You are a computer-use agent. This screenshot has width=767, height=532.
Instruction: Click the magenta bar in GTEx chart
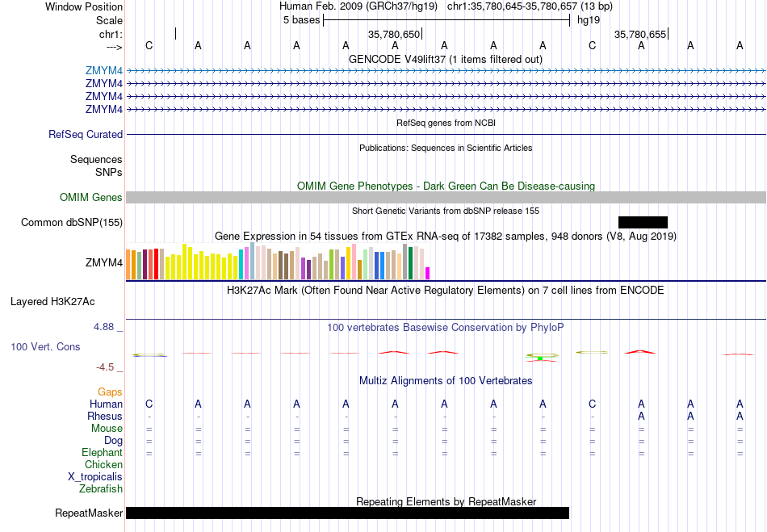(x=428, y=274)
